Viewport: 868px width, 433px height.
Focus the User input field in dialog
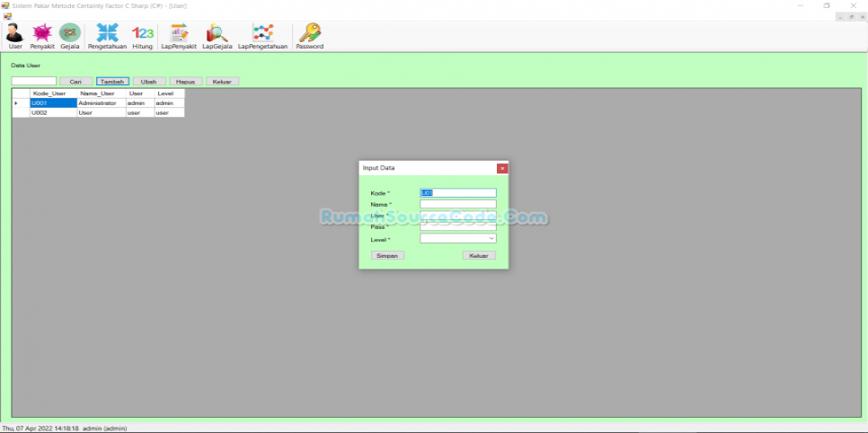(x=457, y=215)
